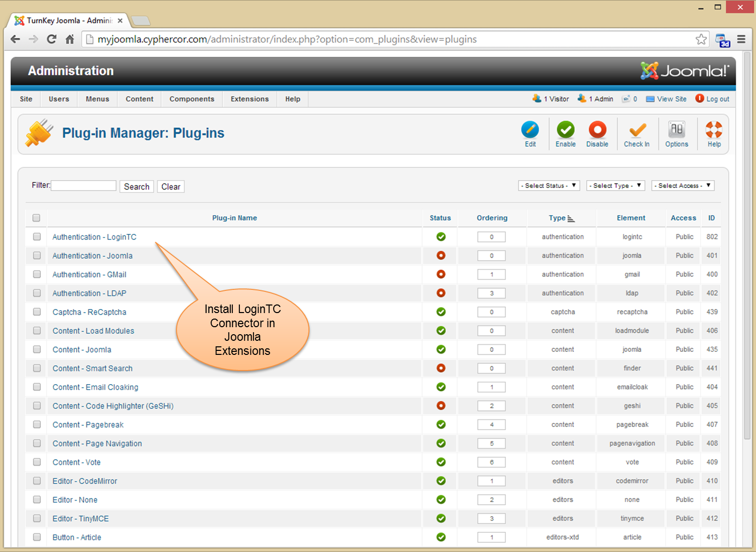Tick the checkbox for Authentication - LoginTC
Image resolution: width=756 pixels, height=552 pixels.
click(37, 237)
